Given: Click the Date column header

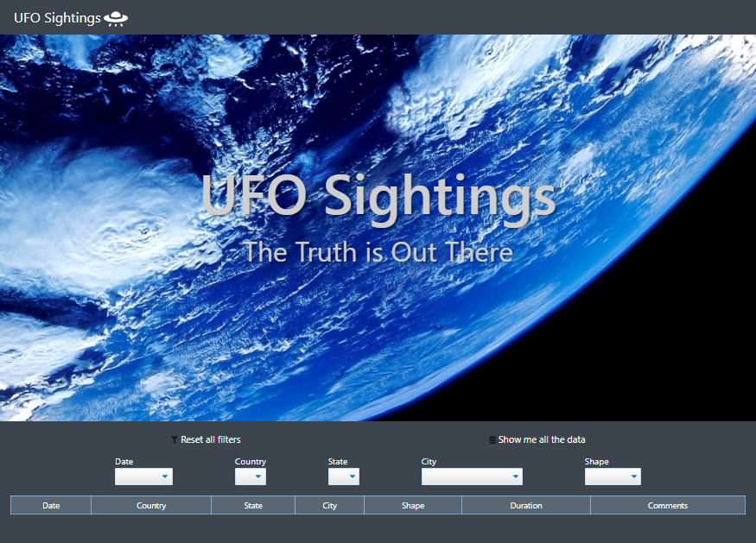Looking at the screenshot, I should 51,506.
